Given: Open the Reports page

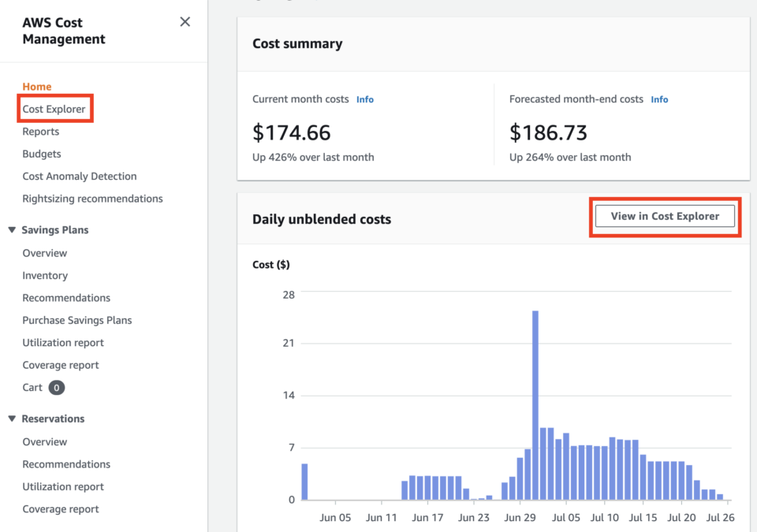Looking at the screenshot, I should 40,131.
